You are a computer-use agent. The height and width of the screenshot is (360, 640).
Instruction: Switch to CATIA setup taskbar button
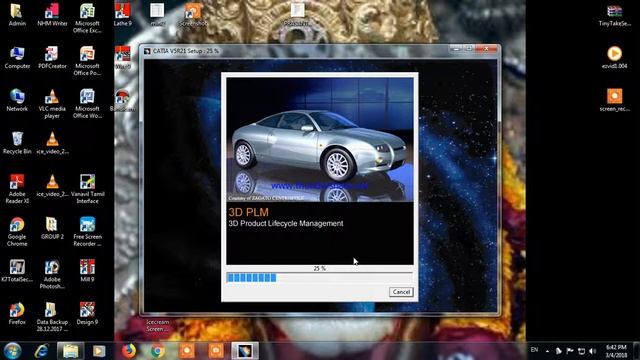click(x=245, y=351)
